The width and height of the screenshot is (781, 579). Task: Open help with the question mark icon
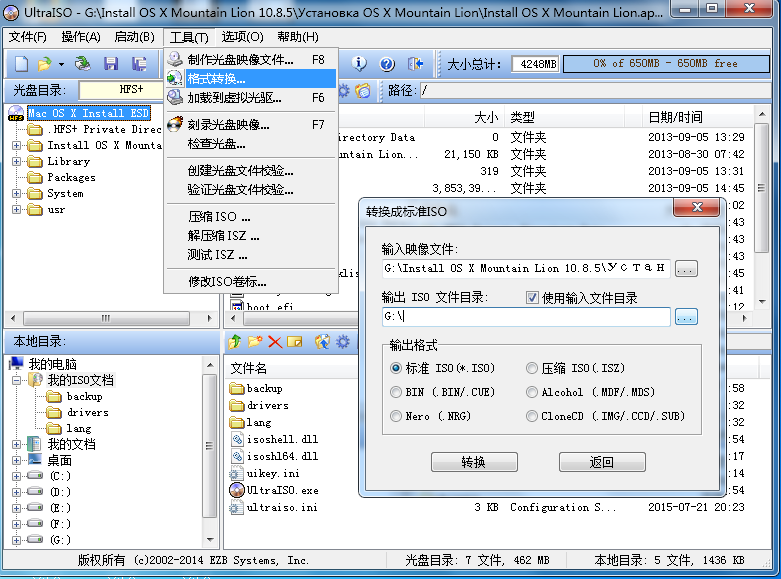pos(387,64)
